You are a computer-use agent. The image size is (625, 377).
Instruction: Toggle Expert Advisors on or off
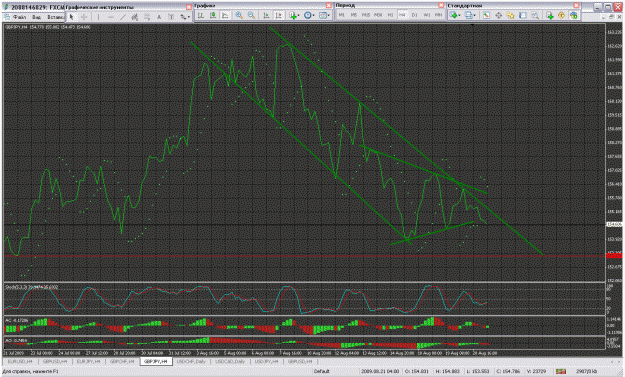[574, 15]
